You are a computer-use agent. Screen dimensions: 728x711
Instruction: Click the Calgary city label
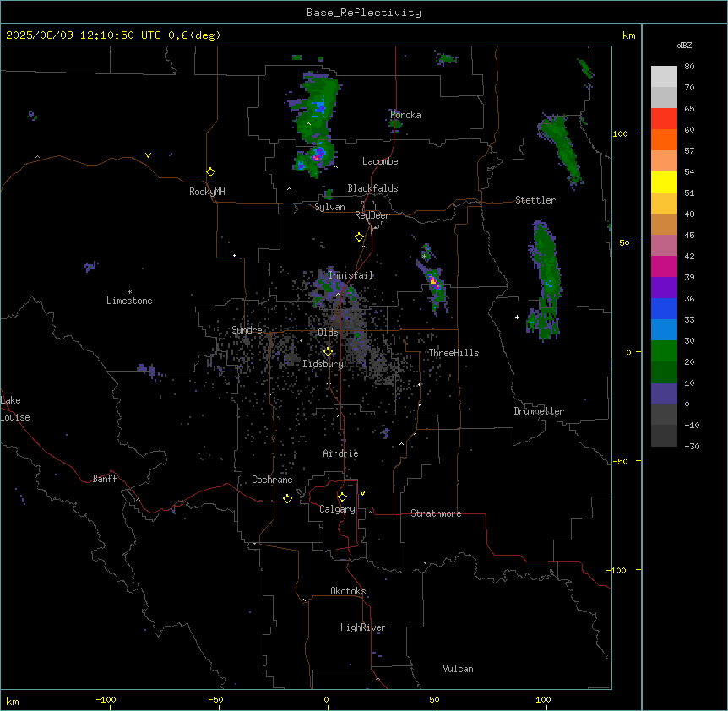337,509
